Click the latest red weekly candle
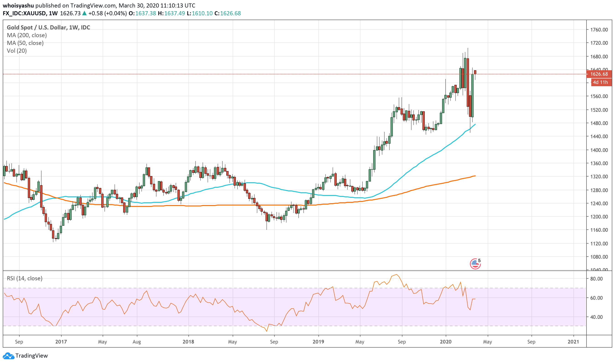This screenshot has width=615, height=364. [x=475, y=72]
